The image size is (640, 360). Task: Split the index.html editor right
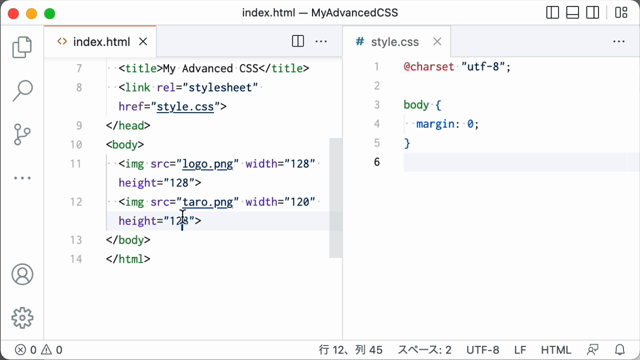(x=298, y=41)
